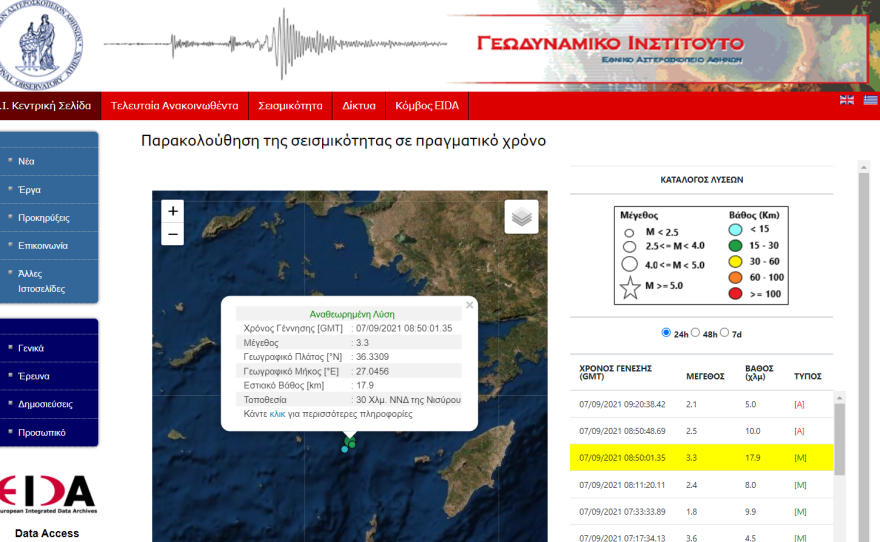The height and width of the screenshot is (542, 880).
Task: Open Κόμβος EIDA menu
Action: pos(427,106)
